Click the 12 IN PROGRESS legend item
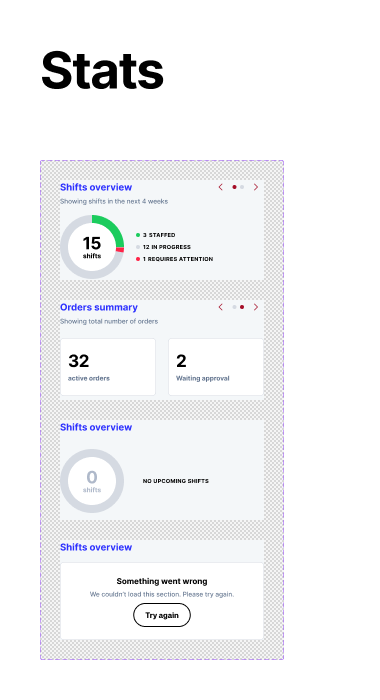The width and height of the screenshot is (380, 700). (x=163, y=247)
